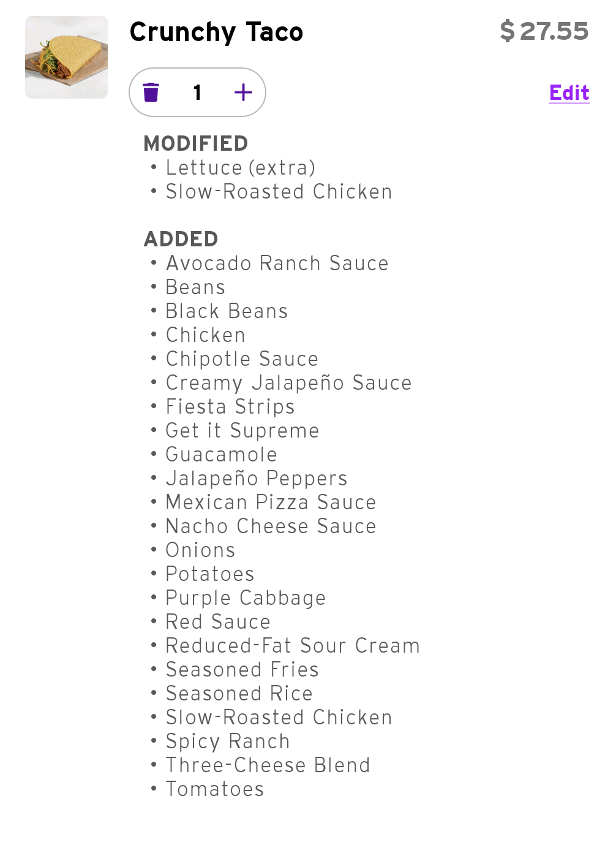Select Avocado Ranch Sauce in added list
The height and width of the screenshot is (842, 616).
[x=277, y=264]
